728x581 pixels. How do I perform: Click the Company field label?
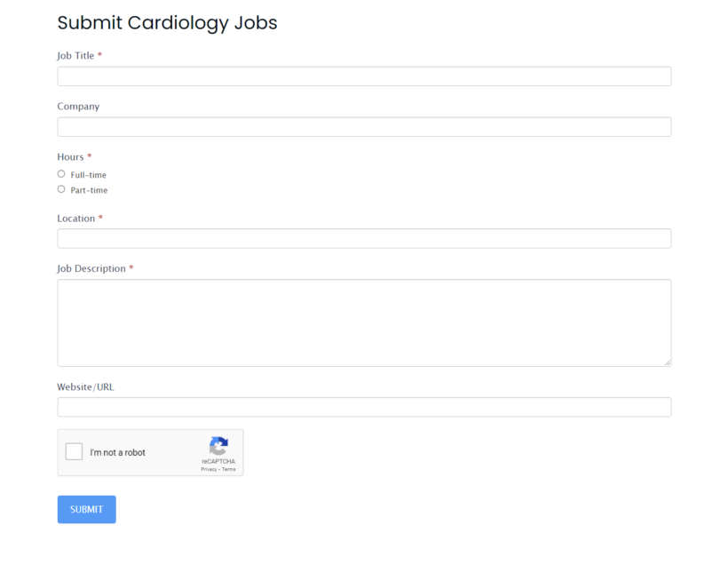(78, 106)
